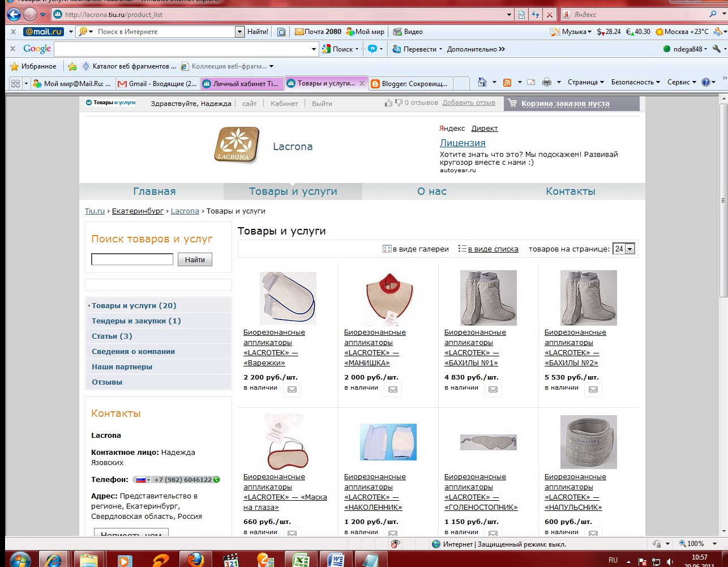Switch to Мой мир@Mail.Ru browser tab
728x567 pixels.
(x=72, y=83)
